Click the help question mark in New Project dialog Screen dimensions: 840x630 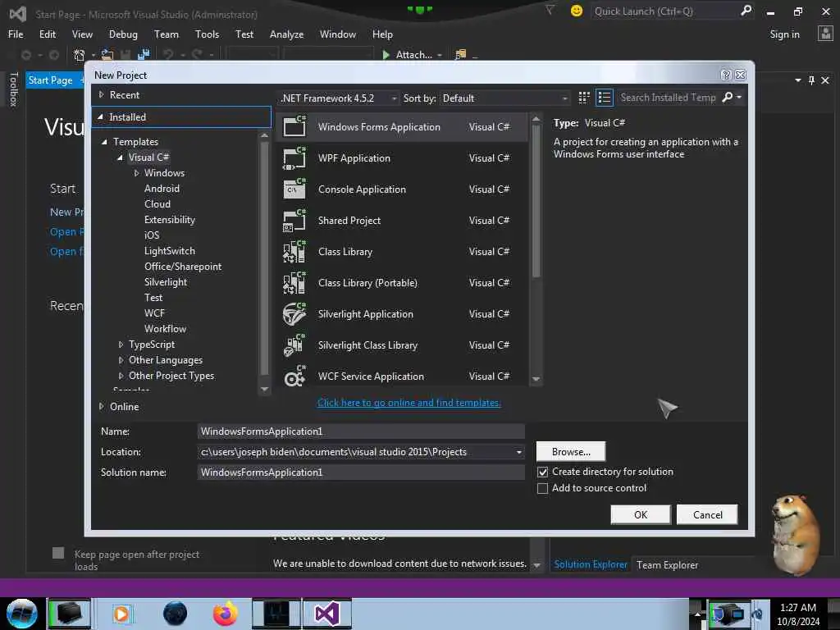[726, 75]
